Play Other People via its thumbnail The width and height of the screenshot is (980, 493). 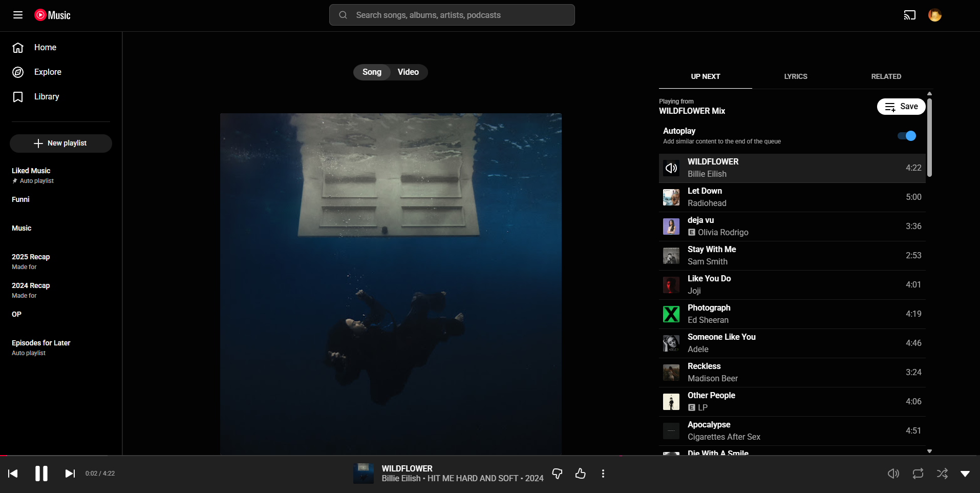coord(671,402)
